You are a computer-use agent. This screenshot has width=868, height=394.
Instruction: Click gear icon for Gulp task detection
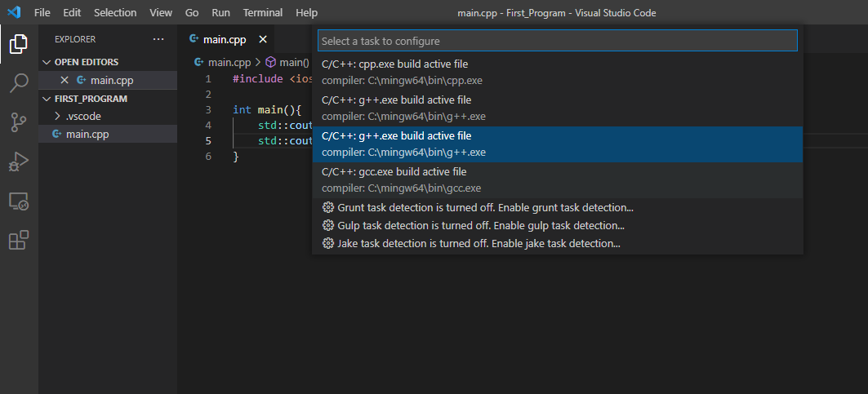point(328,225)
